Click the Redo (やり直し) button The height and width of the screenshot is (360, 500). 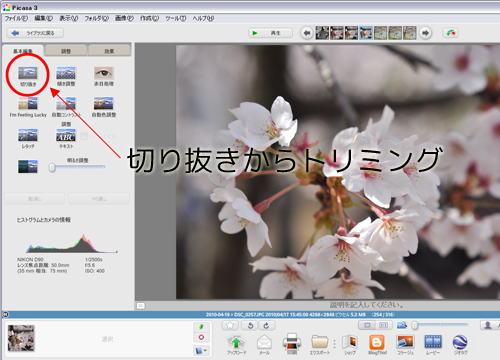tap(99, 199)
